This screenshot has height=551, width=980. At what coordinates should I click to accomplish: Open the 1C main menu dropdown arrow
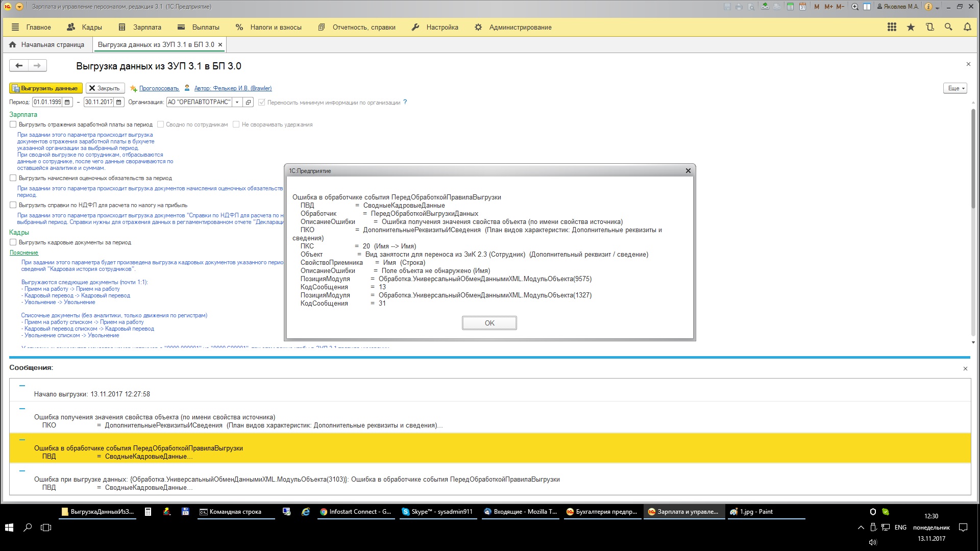click(x=19, y=7)
